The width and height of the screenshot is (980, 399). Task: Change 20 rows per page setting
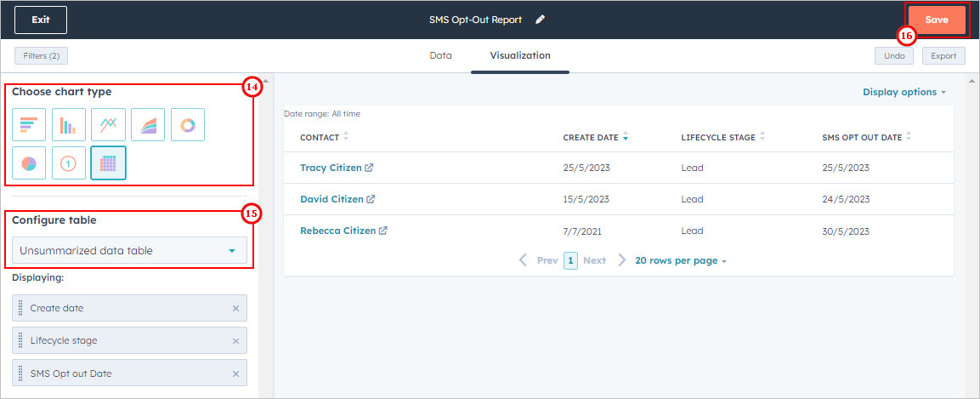coord(681,260)
